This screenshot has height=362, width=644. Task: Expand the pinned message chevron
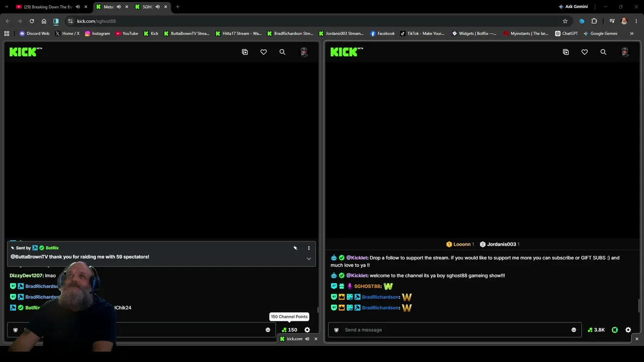pyautogui.click(x=309, y=258)
